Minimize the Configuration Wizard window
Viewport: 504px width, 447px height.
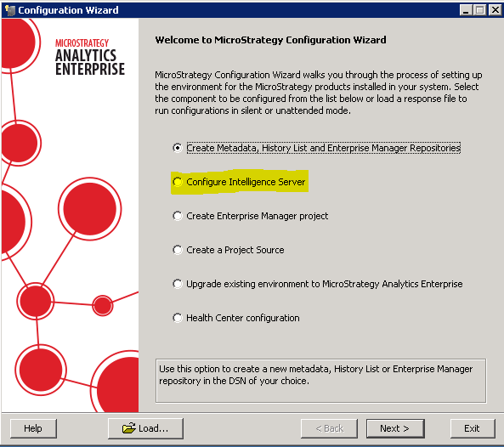click(x=466, y=10)
